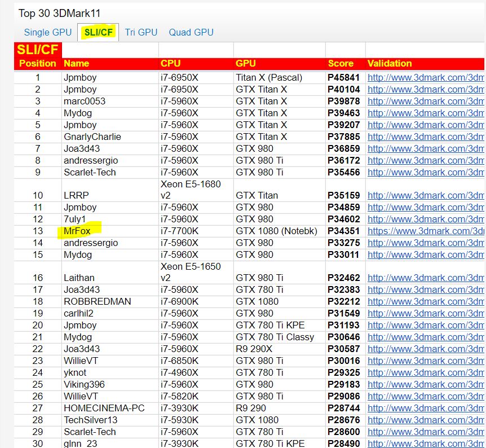Select the Titan X (Pascal) GPU cell
Screen dimensions: 486x448
point(279,77)
